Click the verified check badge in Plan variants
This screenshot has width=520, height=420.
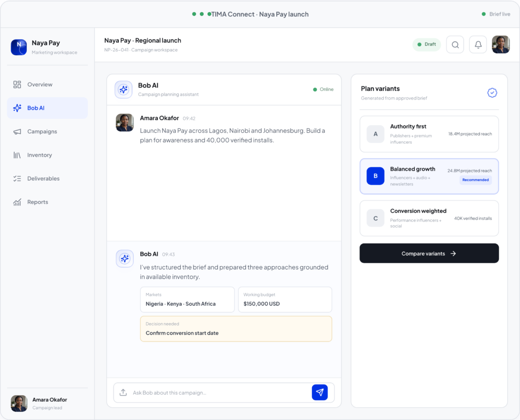[x=492, y=93]
